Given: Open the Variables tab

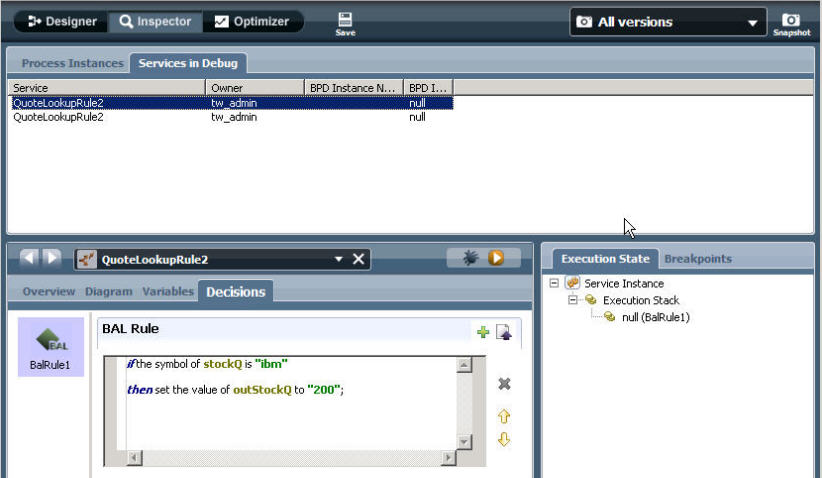Looking at the screenshot, I should click(168, 291).
